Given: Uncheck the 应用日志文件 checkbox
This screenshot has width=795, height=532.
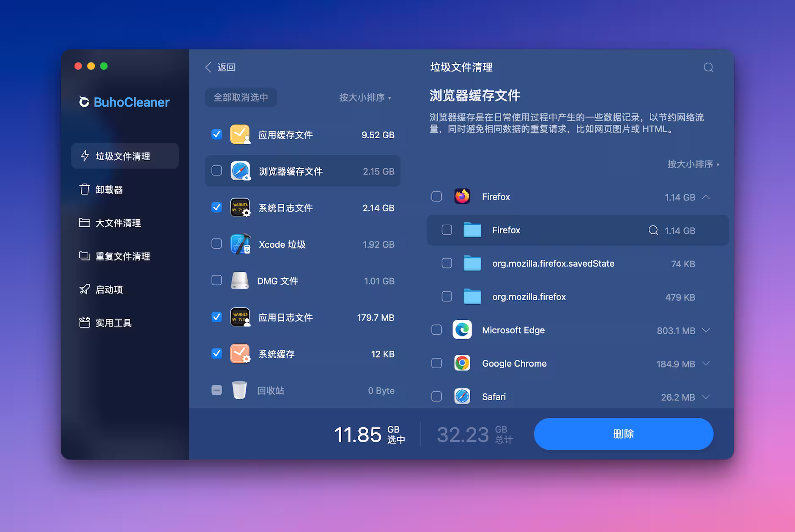Looking at the screenshot, I should click(x=217, y=317).
